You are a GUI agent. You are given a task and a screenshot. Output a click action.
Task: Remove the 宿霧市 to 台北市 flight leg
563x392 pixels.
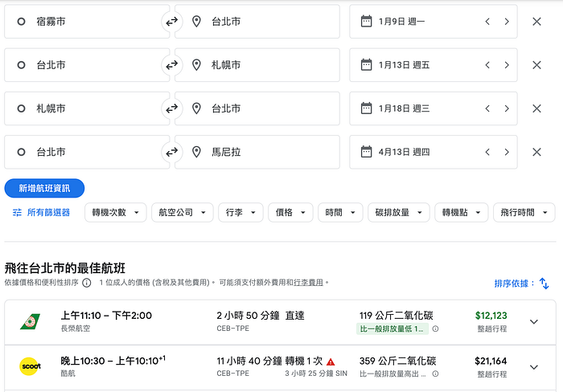pos(536,22)
